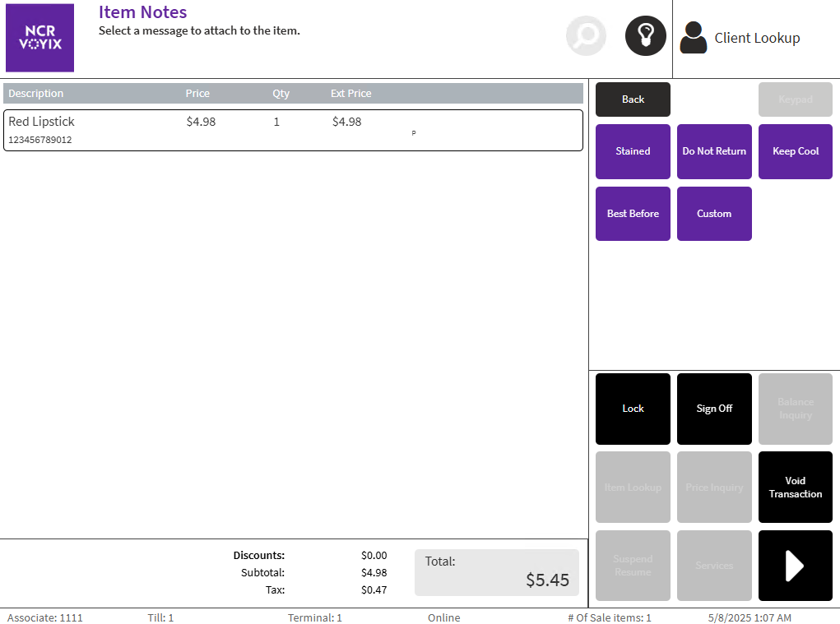Open the lightbulb hints icon
This screenshot has width=840, height=624.
(x=645, y=36)
